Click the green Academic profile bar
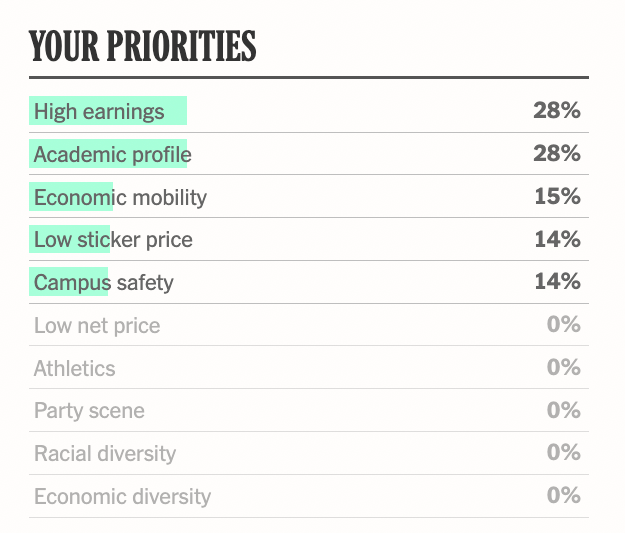The width and height of the screenshot is (625, 533). pos(108,153)
